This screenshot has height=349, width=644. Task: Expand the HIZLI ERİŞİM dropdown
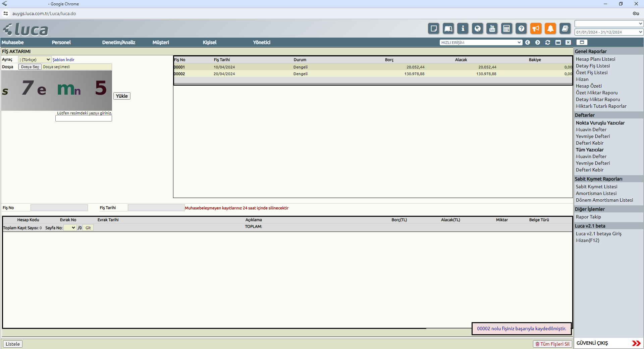481,42
